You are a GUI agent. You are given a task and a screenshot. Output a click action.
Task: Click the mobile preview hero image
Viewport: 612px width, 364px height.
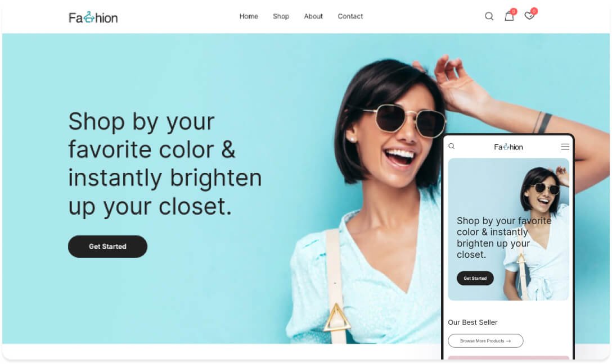coord(508,229)
